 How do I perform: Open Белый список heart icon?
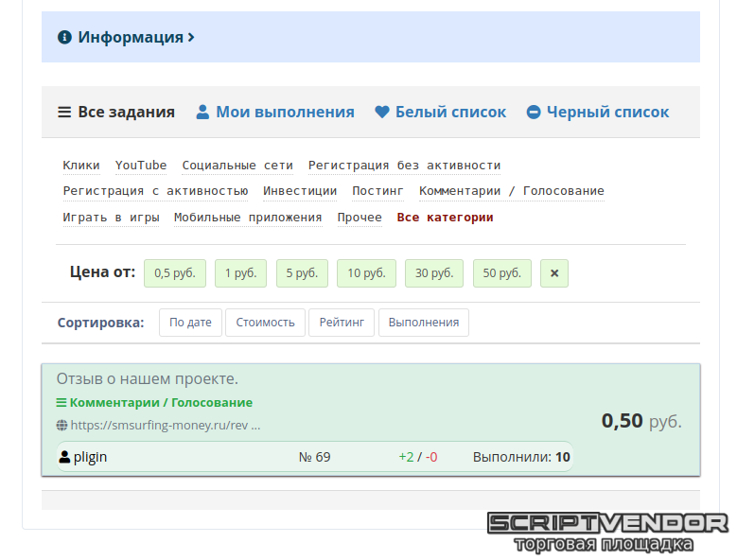(x=382, y=112)
